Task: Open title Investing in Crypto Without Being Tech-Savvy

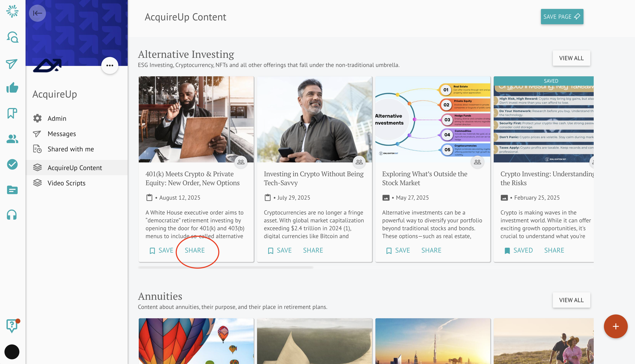Action: tap(314, 178)
